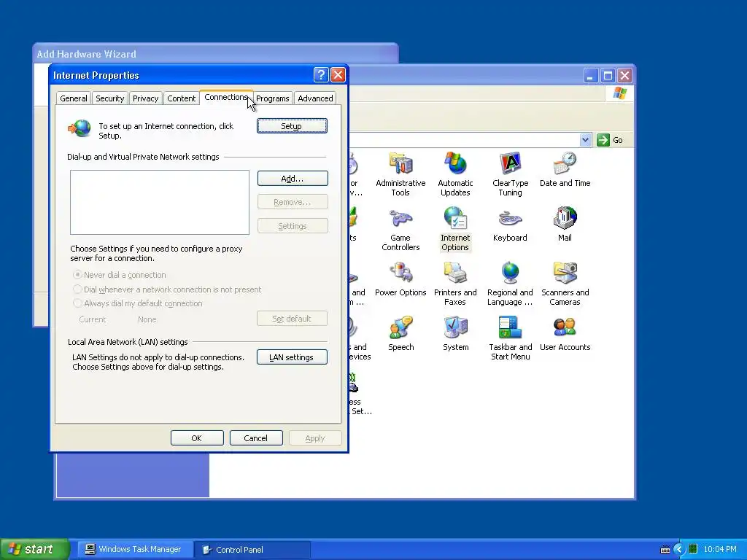Viewport: 747px width, 560px height.
Task: Open the System icon in Control Panel
Action: point(455,334)
